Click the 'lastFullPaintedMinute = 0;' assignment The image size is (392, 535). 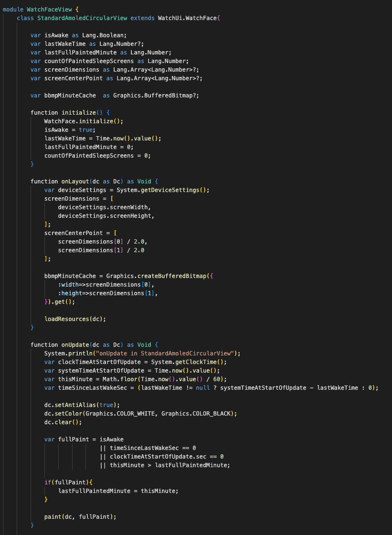click(x=89, y=147)
